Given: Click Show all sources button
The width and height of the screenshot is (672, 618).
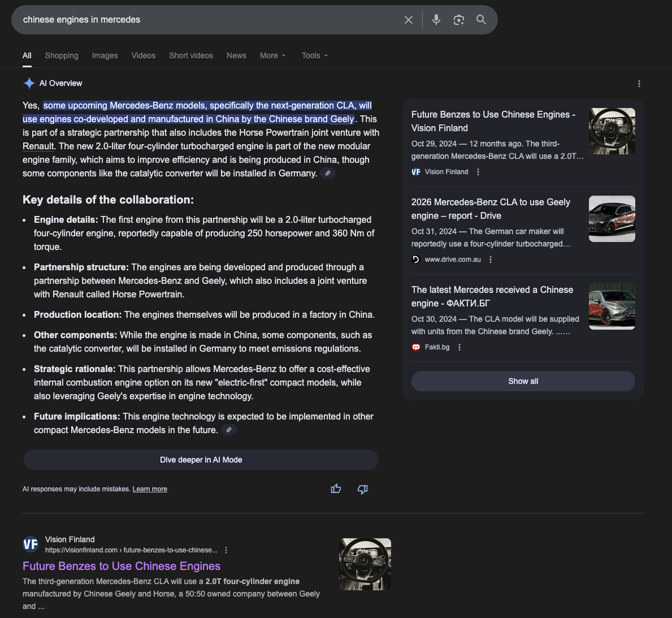Looking at the screenshot, I should click(x=523, y=381).
